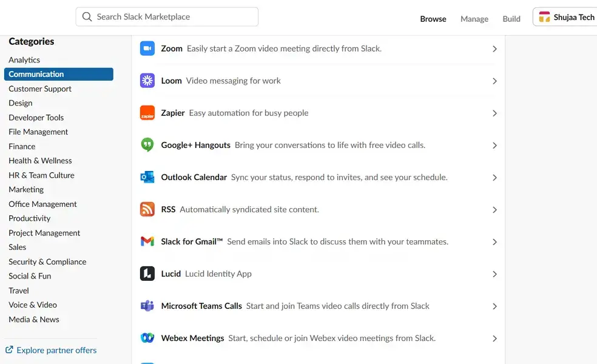Viewport: 597px width, 364px height.
Task: Click the Zoom app icon
Action: (x=147, y=49)
